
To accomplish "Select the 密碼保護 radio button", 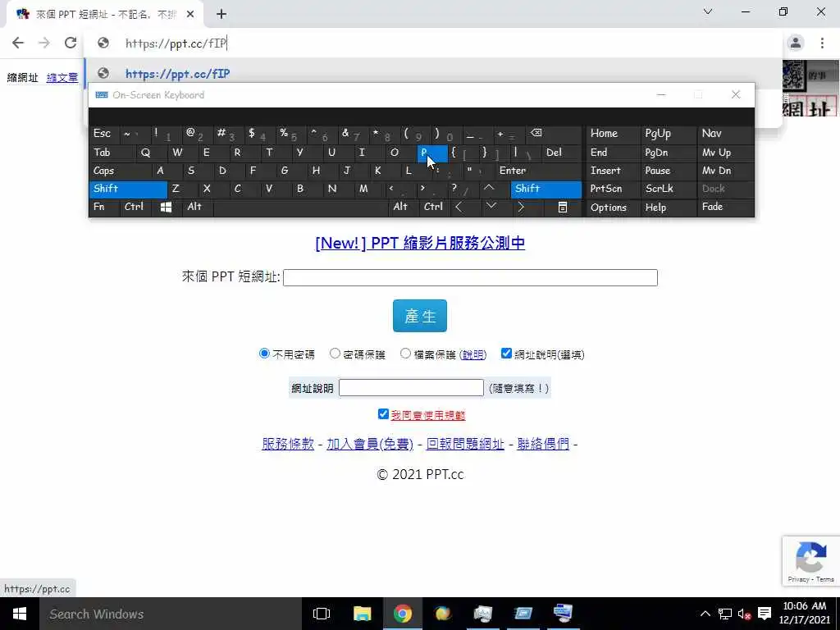I will (335, 354).
